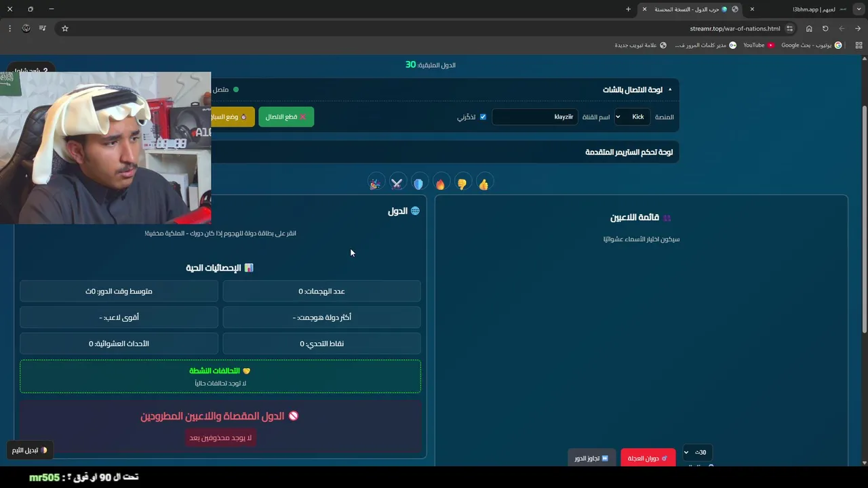This screenshot has height=488, width=868.
Task: Reload the page with refresh icon
Action: 825,28
